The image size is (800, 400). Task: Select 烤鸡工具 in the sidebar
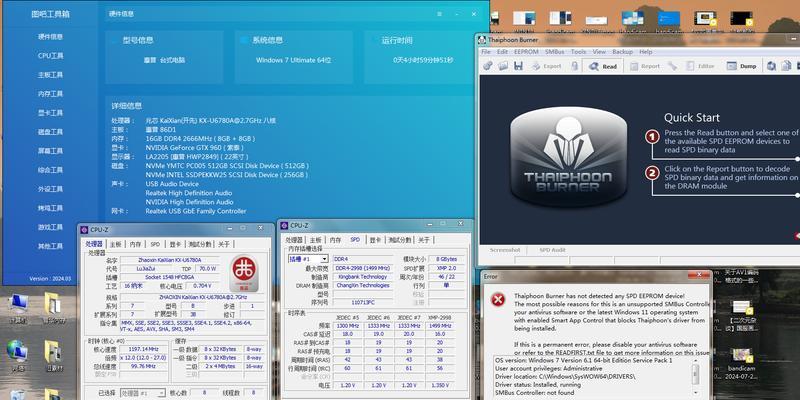coord(50,208)
